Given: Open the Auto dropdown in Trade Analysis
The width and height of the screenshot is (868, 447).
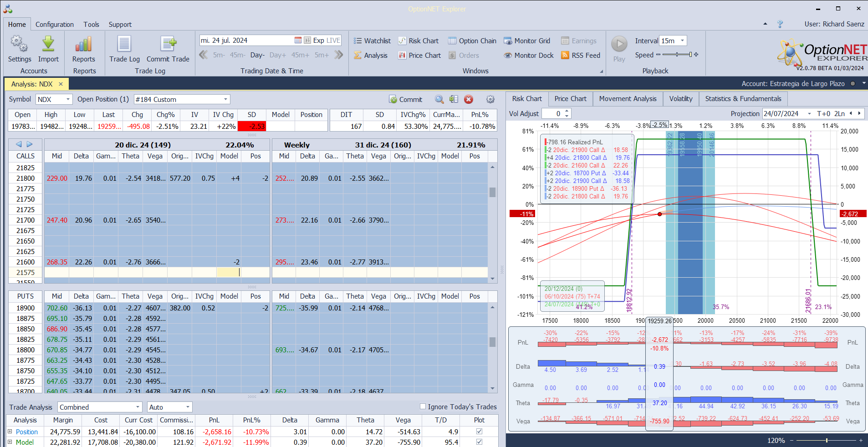Looking at the screenshot, I should [x=188, y=407].
